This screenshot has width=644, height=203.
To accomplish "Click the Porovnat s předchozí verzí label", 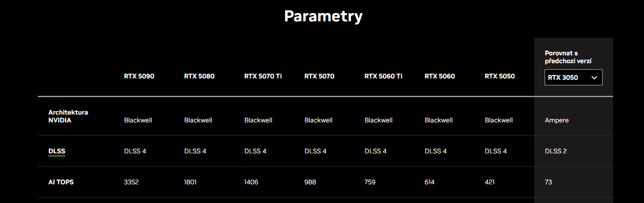I will [x=568, y=57].
